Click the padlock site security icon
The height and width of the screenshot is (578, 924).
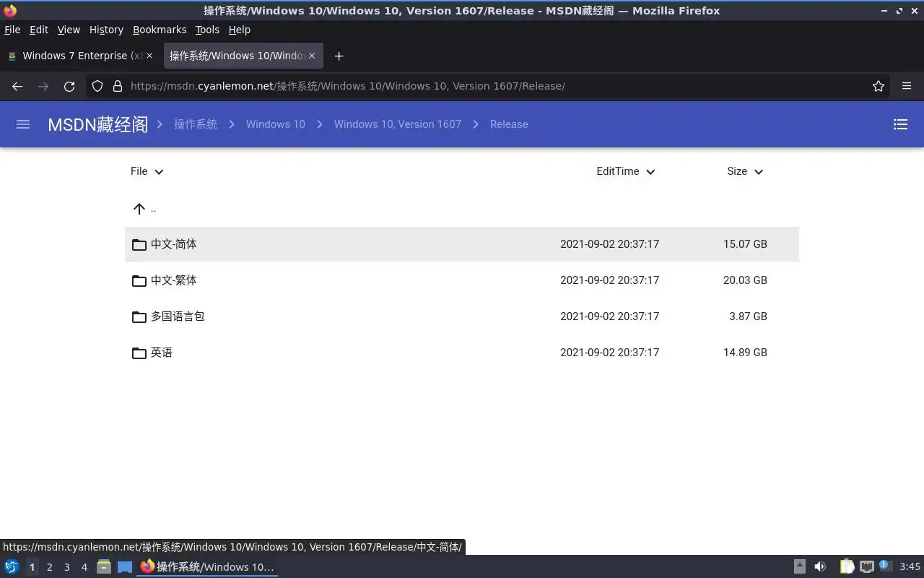click(x=118, y=86)
